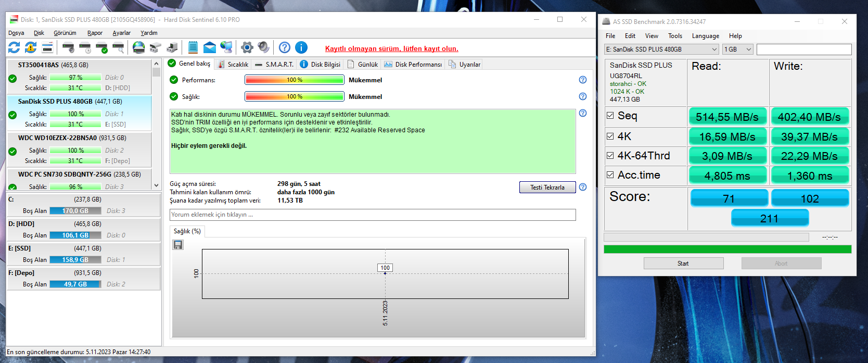Click the total score 211 value
This screenshot has width=868, height=363.
point(770,218)
